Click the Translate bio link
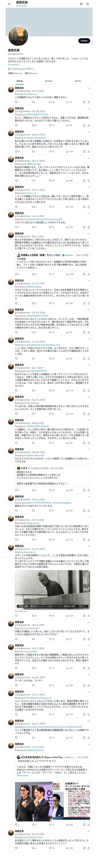The width and height of the screenshot is (98, 868). 14,64
